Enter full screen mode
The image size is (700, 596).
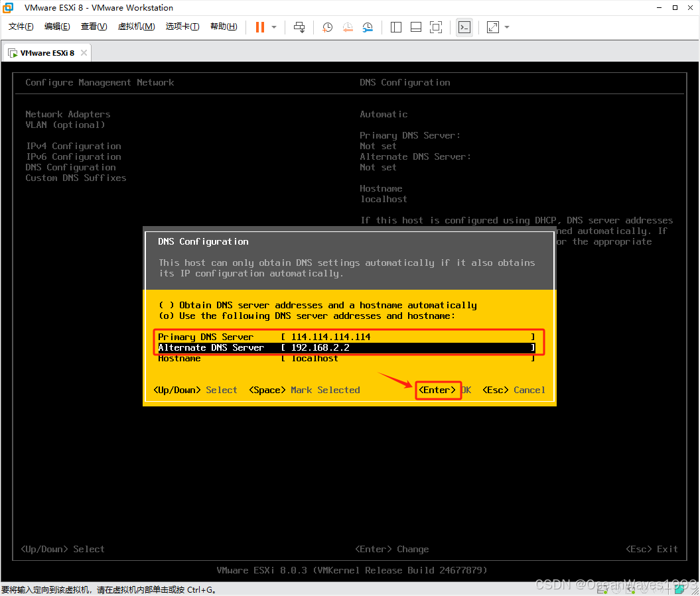436,27
